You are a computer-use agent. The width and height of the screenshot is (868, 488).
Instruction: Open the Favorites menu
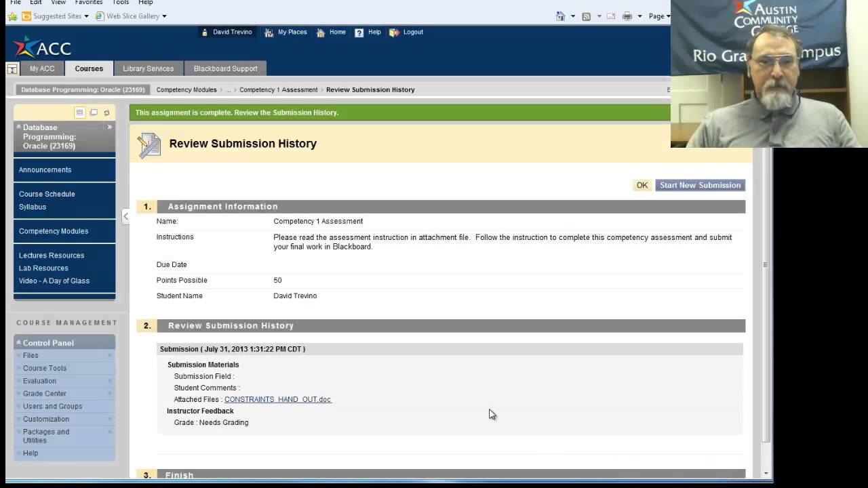(x=89, y=3)
